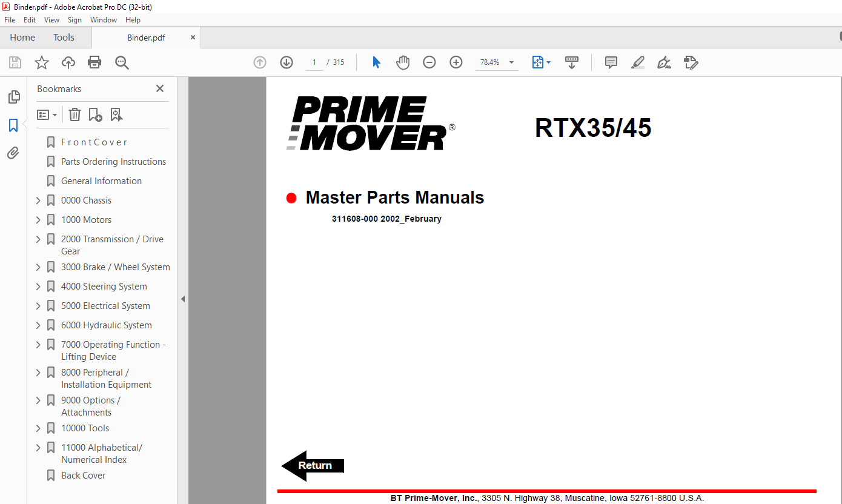Open the Front Cover bookmark
Viewport: 842px width, 504px height.
(x=94, y=142)
